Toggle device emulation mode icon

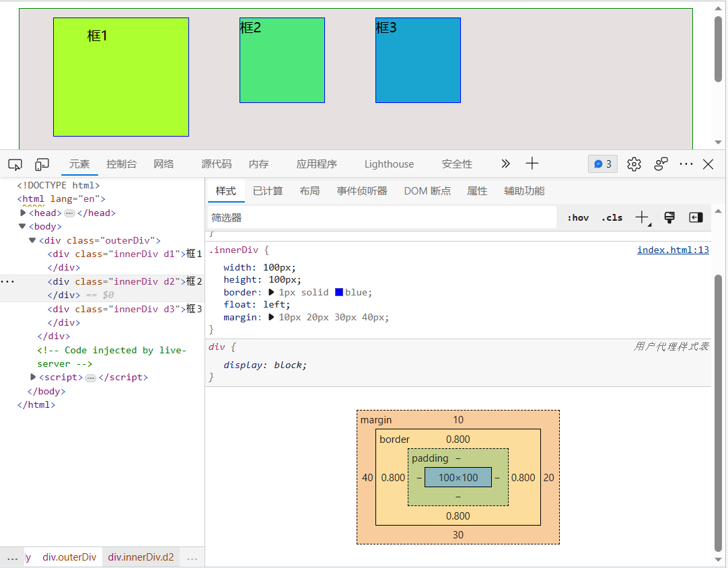click(x=42, y=164)
